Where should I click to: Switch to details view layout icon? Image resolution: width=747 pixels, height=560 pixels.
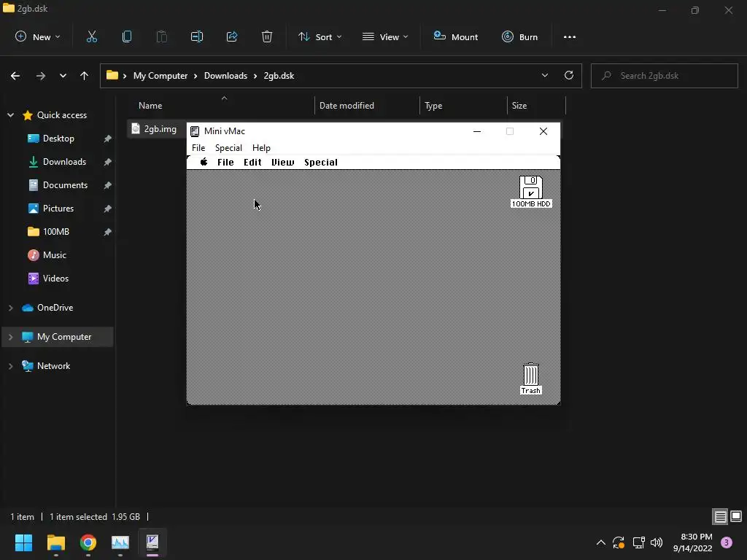click(x=720, y=517)
